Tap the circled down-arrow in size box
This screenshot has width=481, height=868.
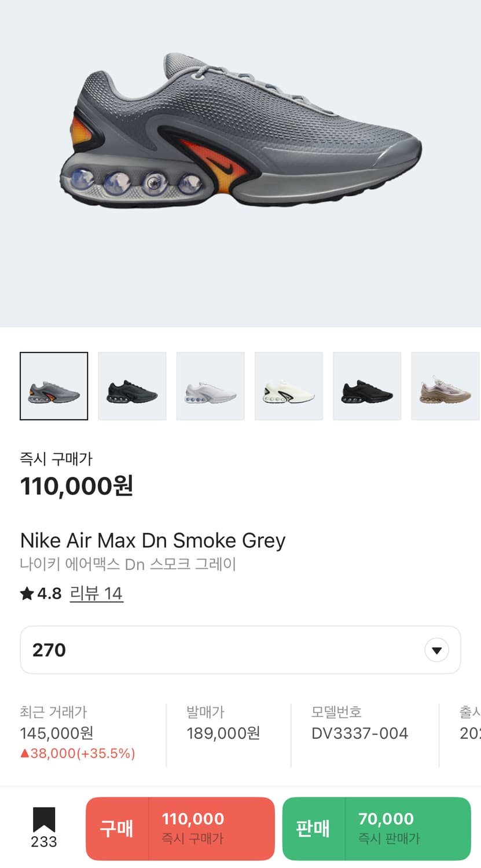pos(436,650)
